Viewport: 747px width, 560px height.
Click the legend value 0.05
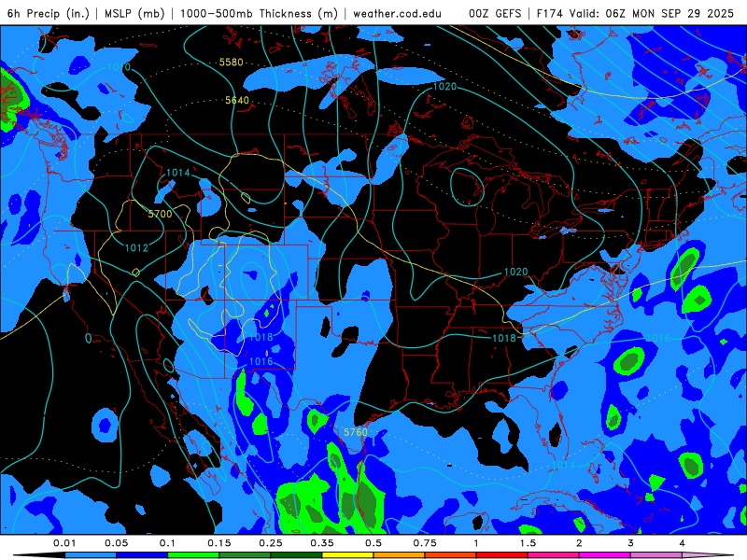click(116, 543)
